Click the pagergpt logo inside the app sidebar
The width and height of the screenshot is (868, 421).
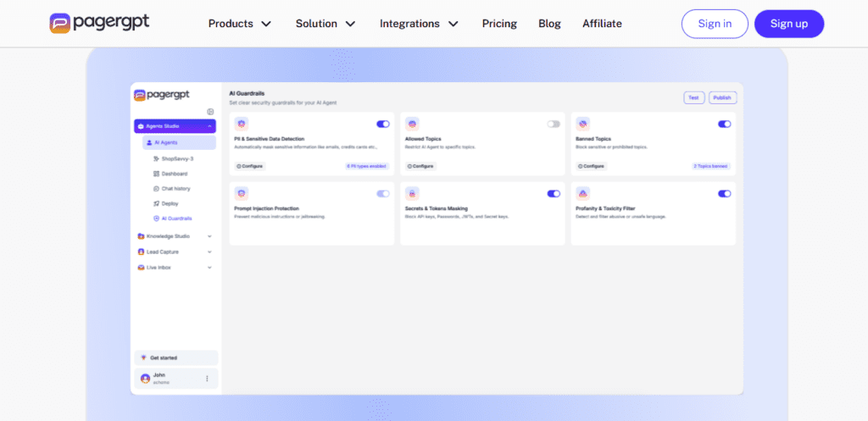coord(162,95)
